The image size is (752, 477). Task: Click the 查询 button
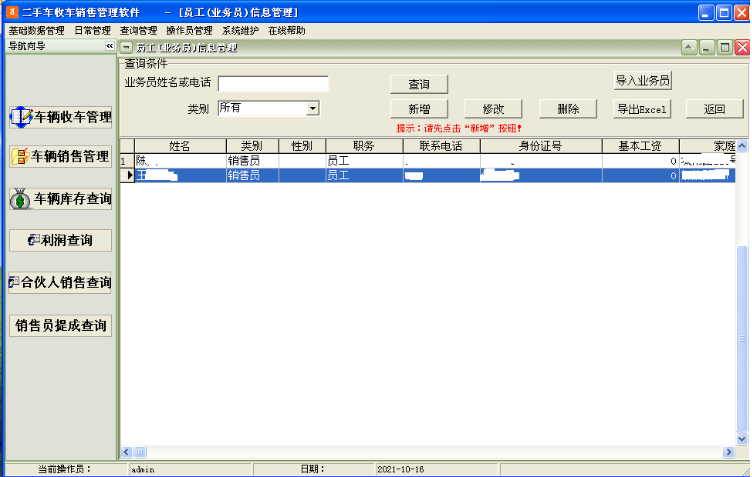(x=419, y=84)
